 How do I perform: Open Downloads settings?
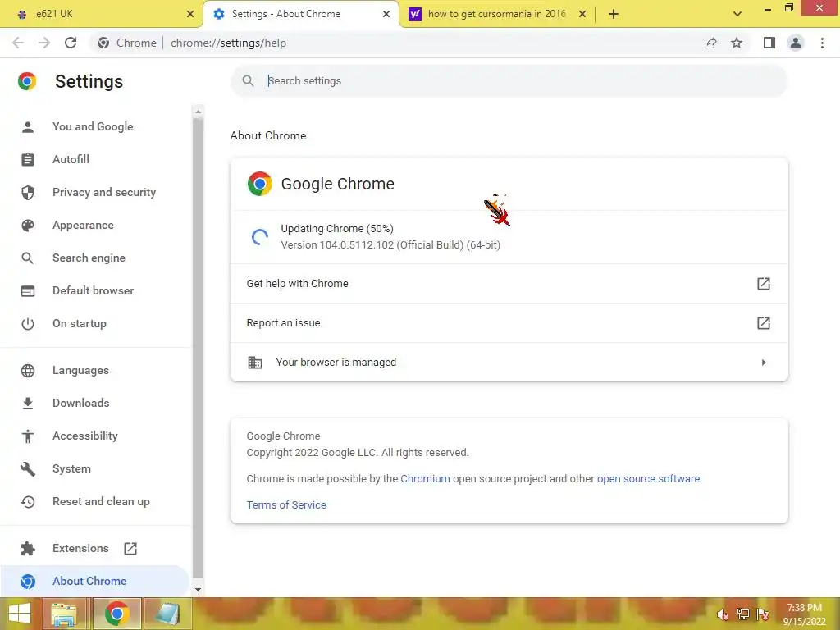pos(81,403)
